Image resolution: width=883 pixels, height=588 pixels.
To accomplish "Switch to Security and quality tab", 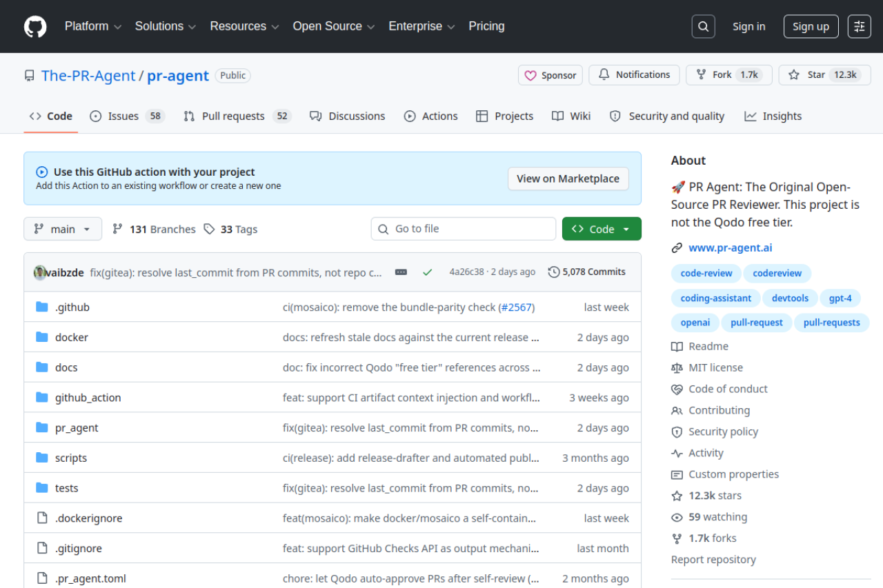I will (666, 116).
